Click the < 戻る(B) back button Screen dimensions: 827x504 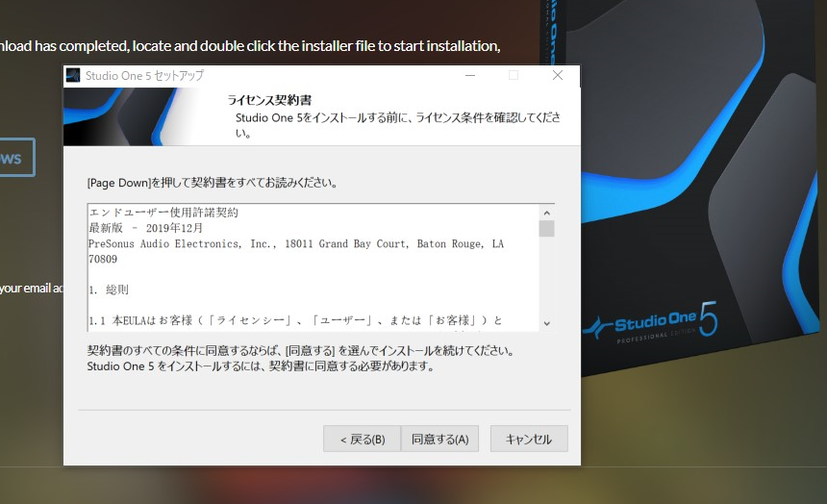pyautogui.click(x=363, y=439)
